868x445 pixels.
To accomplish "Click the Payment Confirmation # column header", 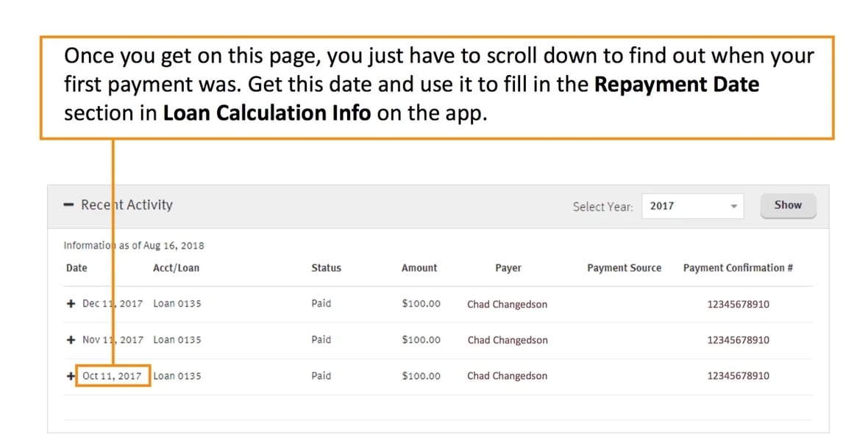I will coord(738,268).
